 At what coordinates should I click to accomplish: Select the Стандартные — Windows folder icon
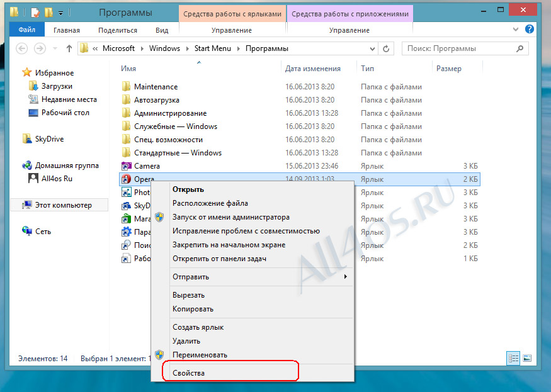[x=126, y=152]
